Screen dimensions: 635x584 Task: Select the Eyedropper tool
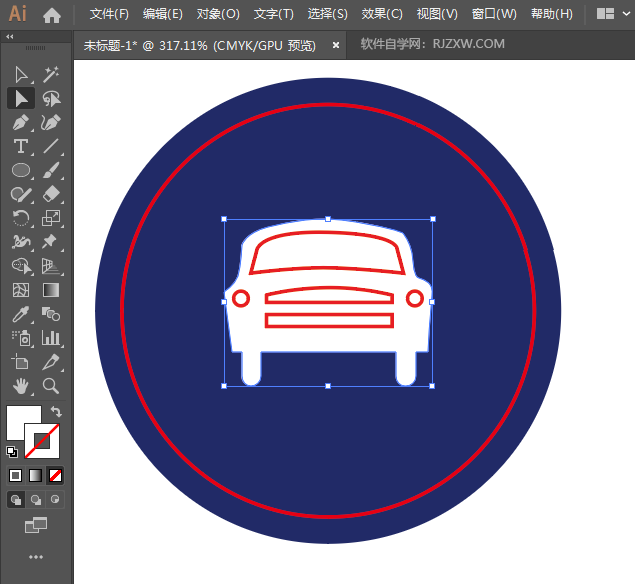point(21,314)
